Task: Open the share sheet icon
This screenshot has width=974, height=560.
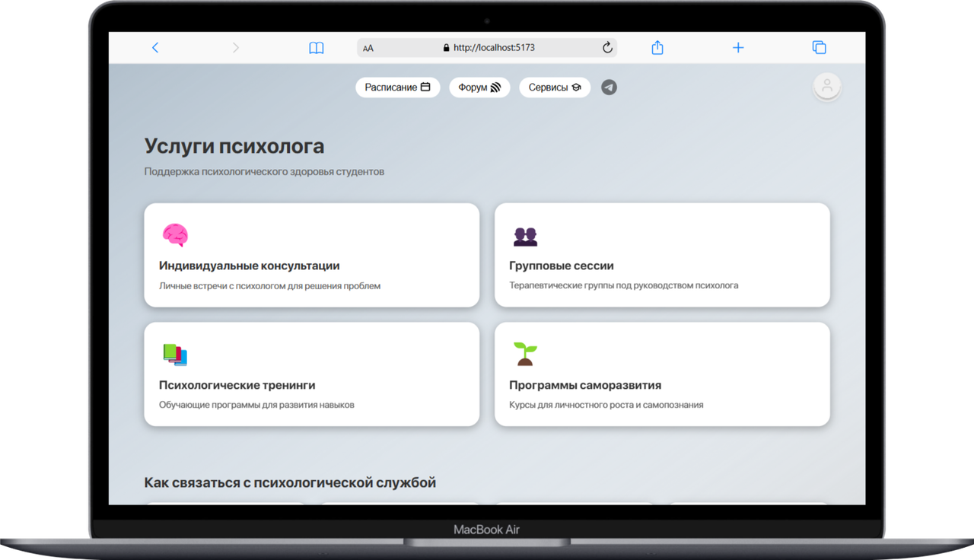Action: coord(657,47)
